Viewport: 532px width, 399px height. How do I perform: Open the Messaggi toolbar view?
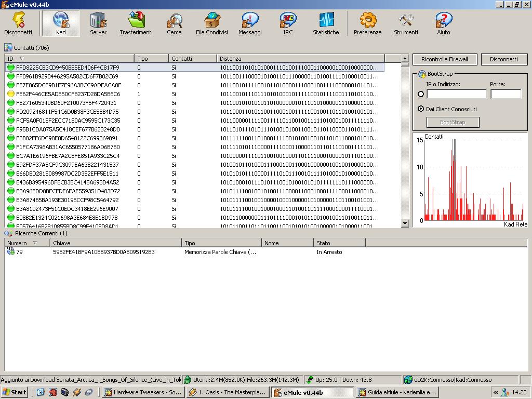click(x=250, y=23)
